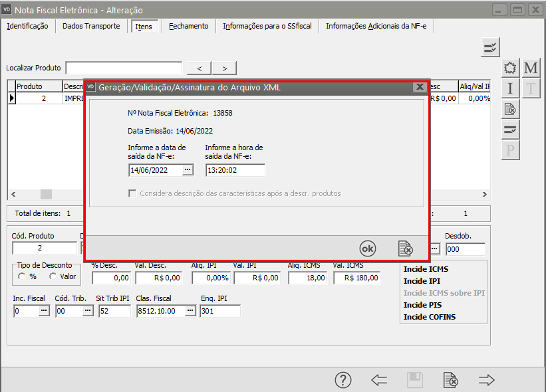
Task: Click the M icon in right sidebar
Action: pyautogui.click(x=531, y=68)
